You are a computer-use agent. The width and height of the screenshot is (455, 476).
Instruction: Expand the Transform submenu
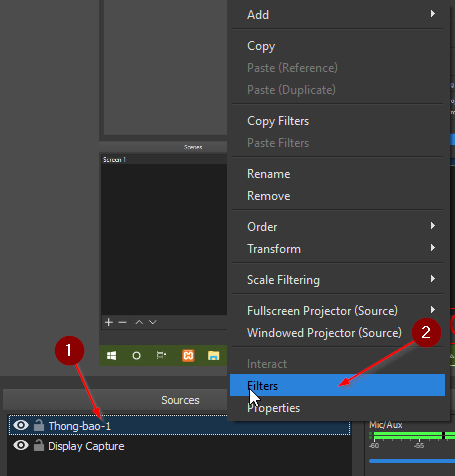tap(338, 249)
